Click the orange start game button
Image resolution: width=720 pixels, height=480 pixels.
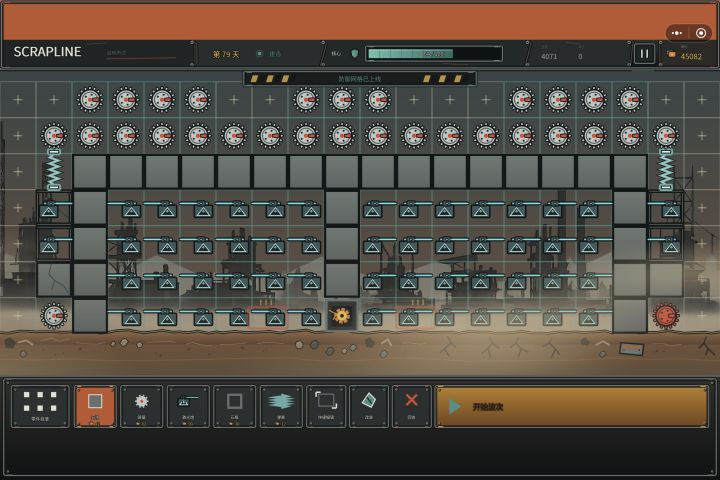[x=572, y=407]
